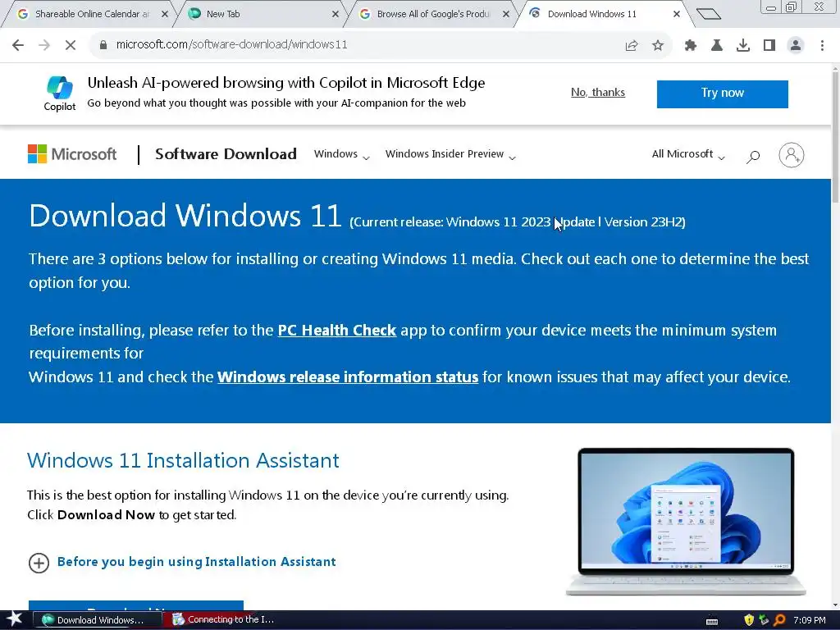Share this page icon in address bar
Screen dimensions: 840x630
tap(632, 46)
